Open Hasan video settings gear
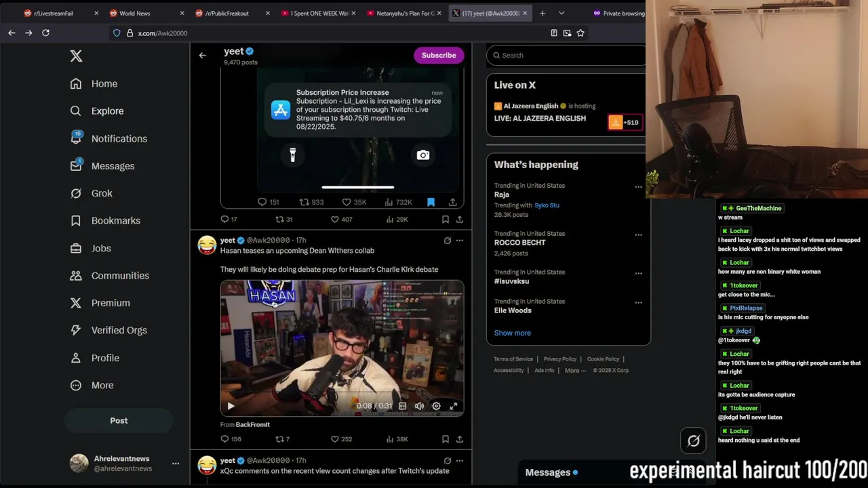This screenshot has height=488, width=868. pos(436,406)
